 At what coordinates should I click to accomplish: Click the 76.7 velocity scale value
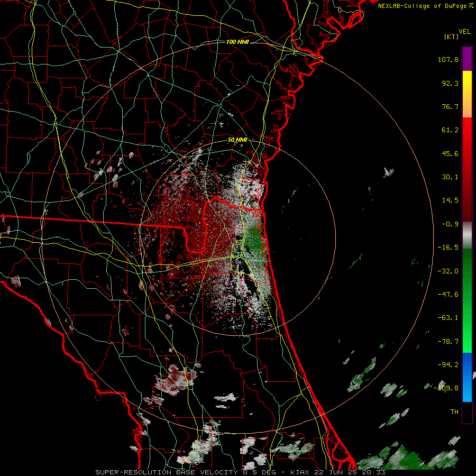pyautogui.click(x=450, y=106)
